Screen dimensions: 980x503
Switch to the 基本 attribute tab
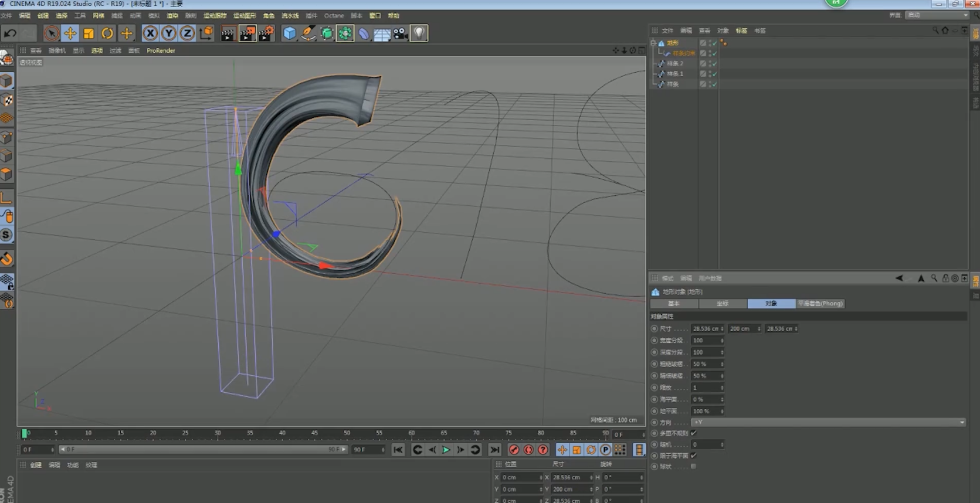(674, 304)
